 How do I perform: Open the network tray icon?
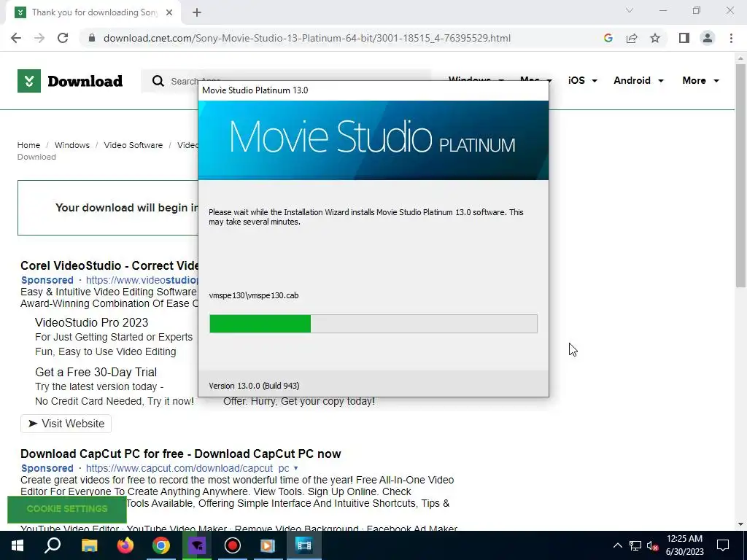(635, 545)
